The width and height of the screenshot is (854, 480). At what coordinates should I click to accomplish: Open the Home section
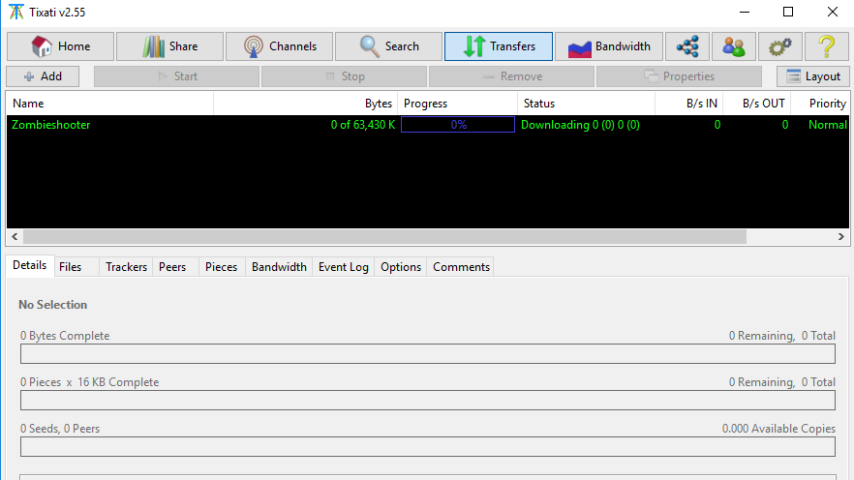(60, 46)
